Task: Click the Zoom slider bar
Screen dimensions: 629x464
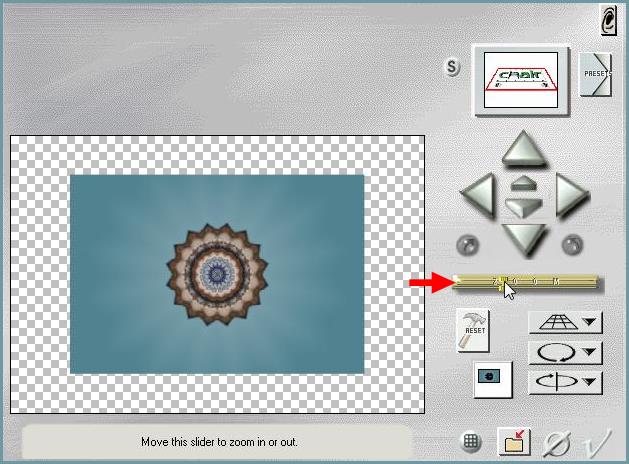Action: [526, 283]
